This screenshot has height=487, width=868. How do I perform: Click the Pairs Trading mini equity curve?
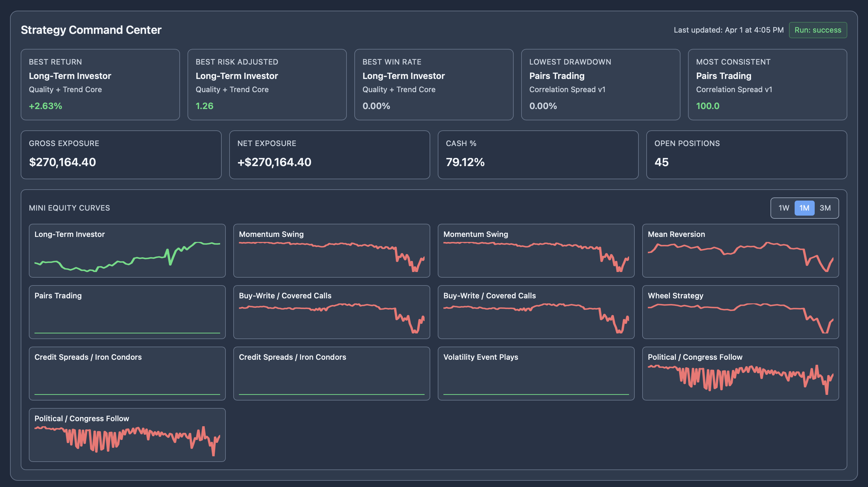127,312
